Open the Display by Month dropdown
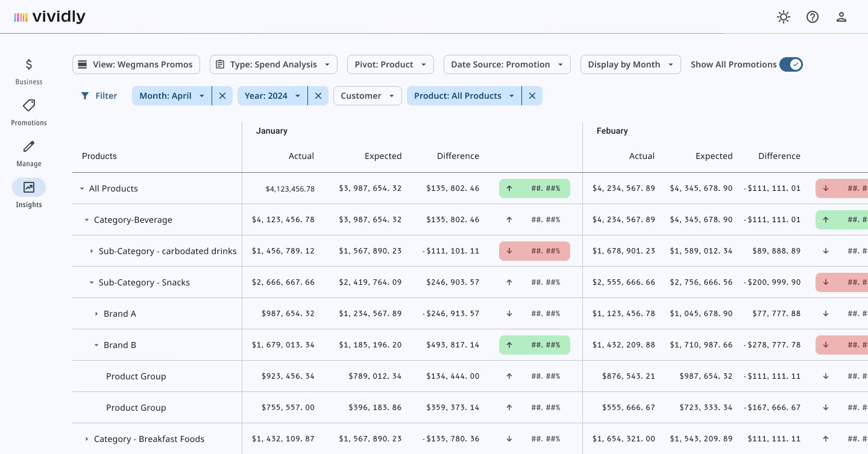 (630, 64)
